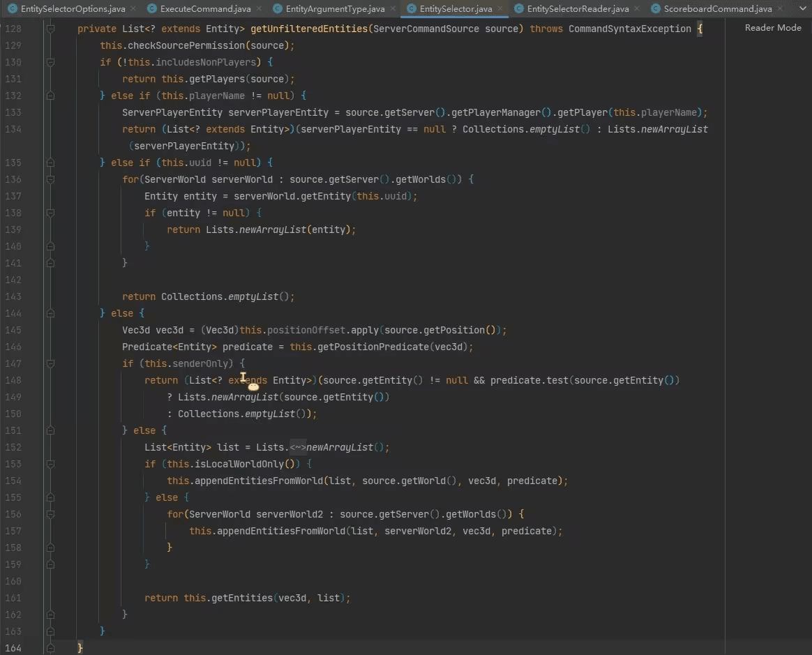Collapse the serverWorld2 for loop at line 156
812x655 pixels.
[x=50, y=514]
